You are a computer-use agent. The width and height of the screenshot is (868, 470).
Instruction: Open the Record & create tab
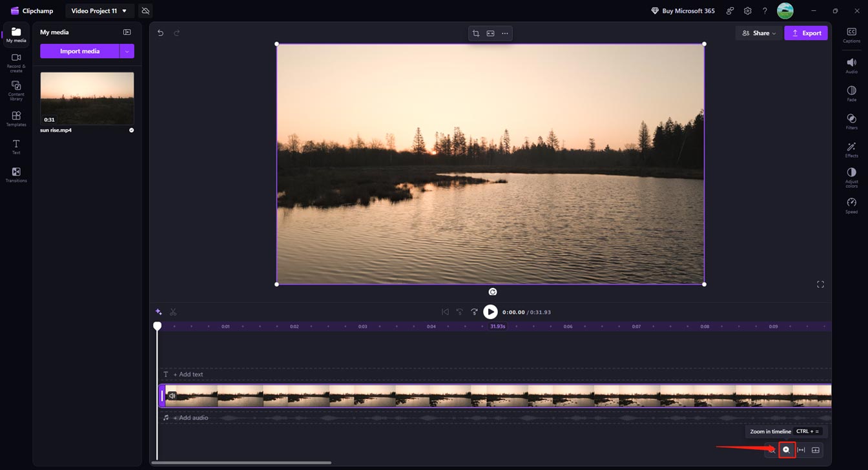16,63
